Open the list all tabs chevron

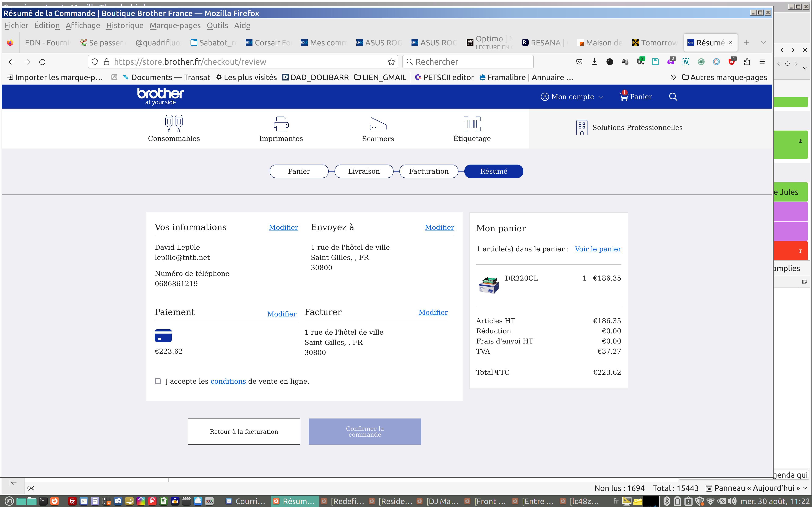(x=763, y=43)
